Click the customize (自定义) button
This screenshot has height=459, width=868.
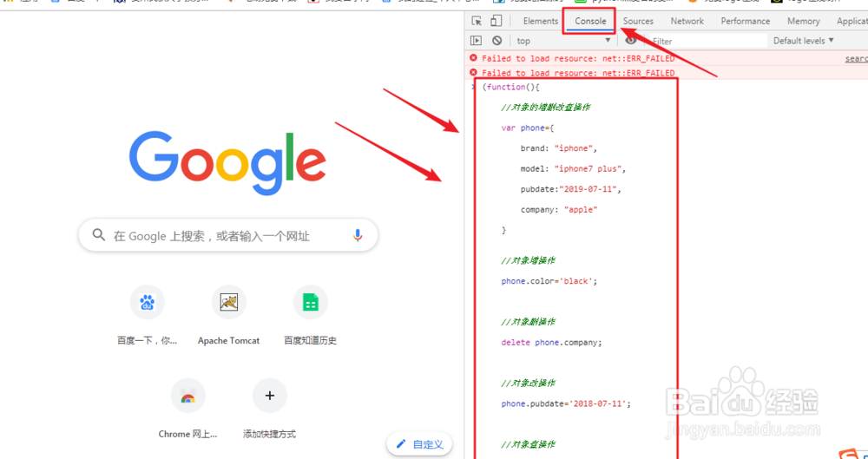419,444
